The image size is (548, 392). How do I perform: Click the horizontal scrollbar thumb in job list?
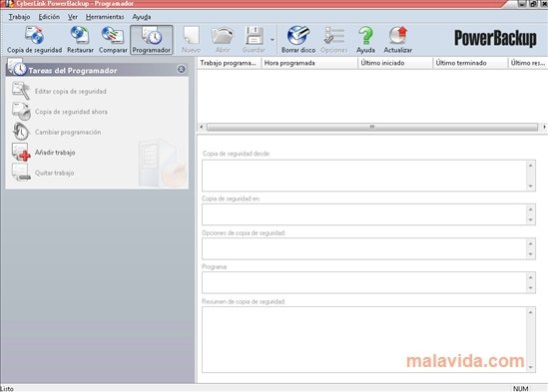point(372,127)
